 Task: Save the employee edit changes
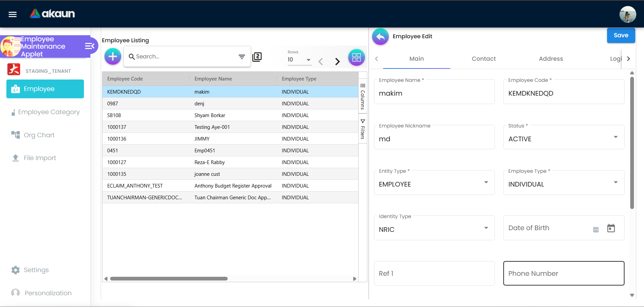[621, 35]
